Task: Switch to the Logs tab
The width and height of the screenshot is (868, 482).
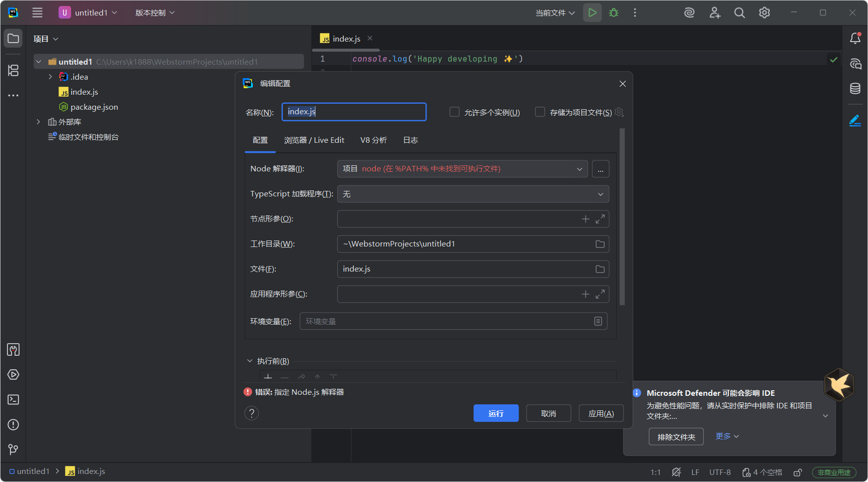Action: click(x=410, y=140)
